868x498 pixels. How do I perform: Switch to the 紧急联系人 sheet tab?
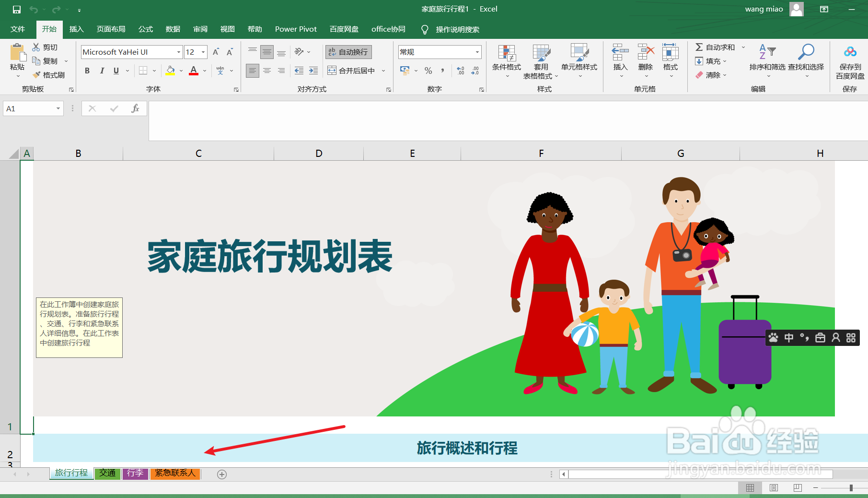[175, 473]
